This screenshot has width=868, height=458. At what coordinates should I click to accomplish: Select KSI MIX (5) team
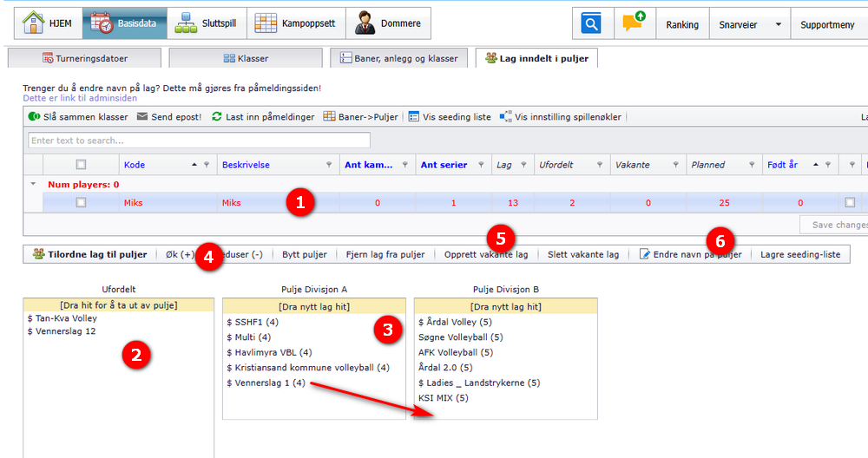click(x=444, y=397)
